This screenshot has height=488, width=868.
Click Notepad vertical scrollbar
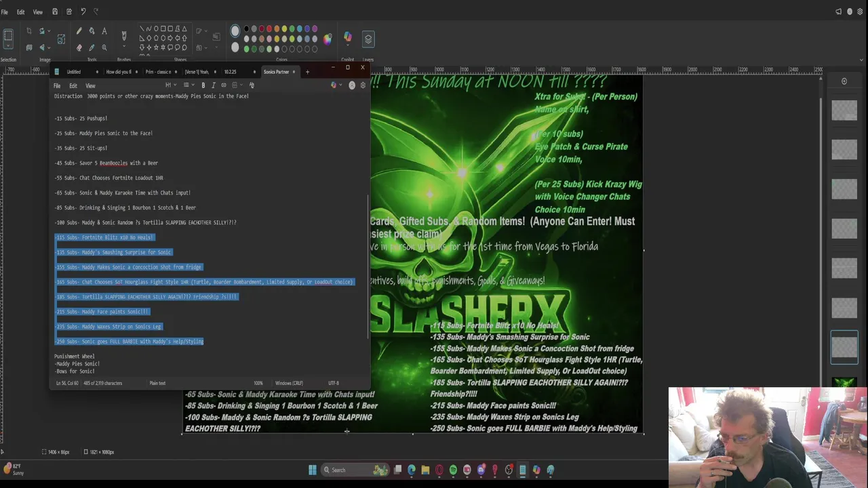pos(368,267)
